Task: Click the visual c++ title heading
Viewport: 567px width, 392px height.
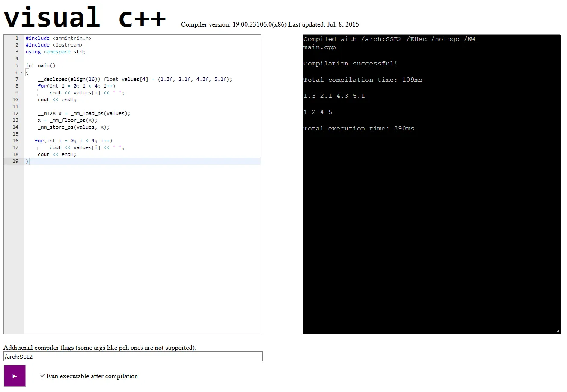Action: click(x=85, y=17)
